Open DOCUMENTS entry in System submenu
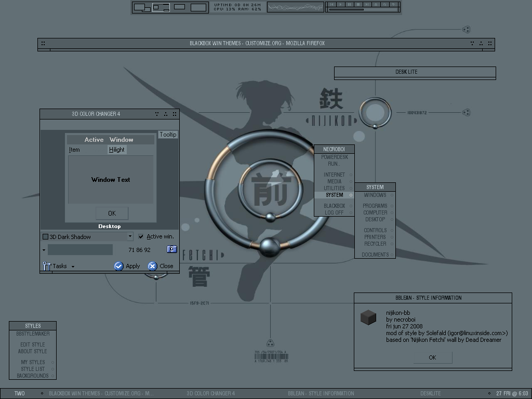Screen dimensions: 532x399 tap(375, 255)
